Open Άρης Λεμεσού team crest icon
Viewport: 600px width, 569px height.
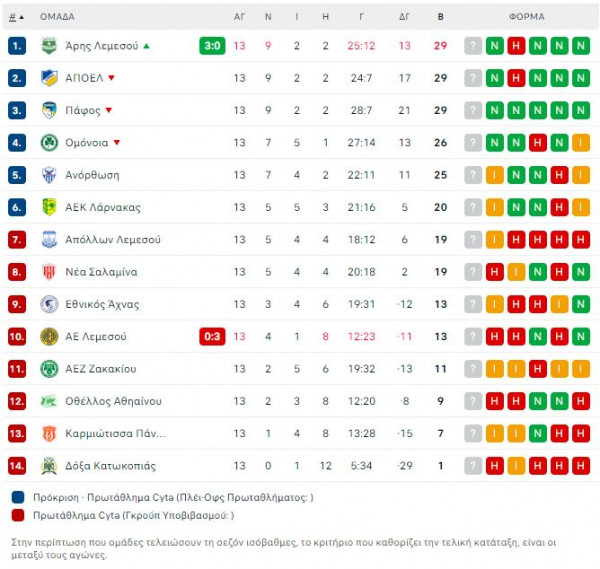click(49, 46)
